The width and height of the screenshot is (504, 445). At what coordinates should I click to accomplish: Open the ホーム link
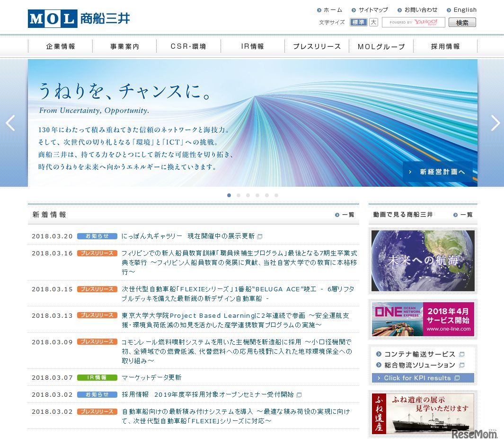tap(330, 10)
